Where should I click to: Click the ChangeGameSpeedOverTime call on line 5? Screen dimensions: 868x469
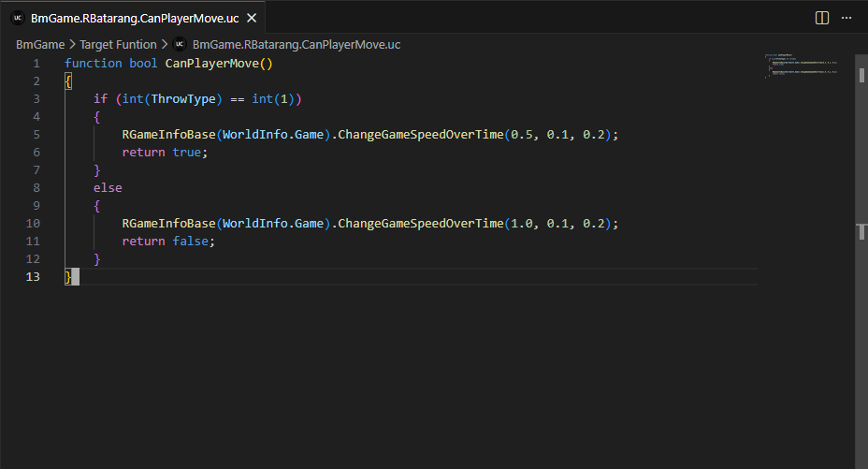click(x=421, y=135)
